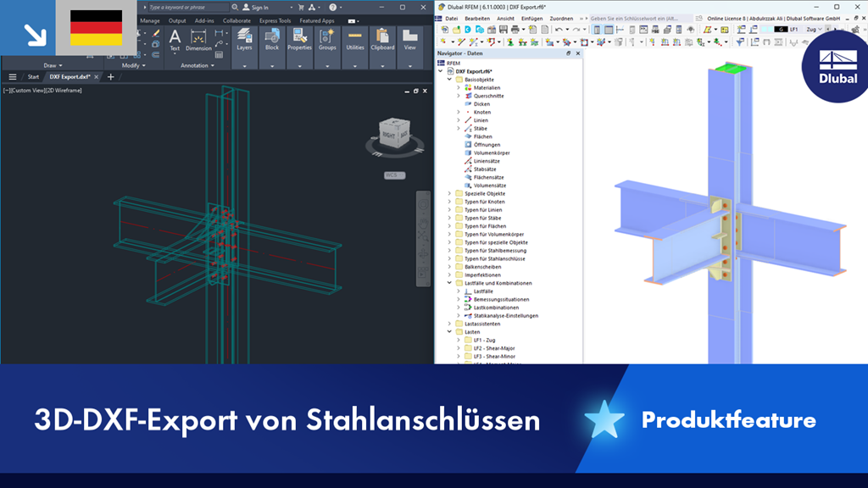Float the RFEM Navigator panel
This screenshot has width=868, height=488.
click(568, 53)
